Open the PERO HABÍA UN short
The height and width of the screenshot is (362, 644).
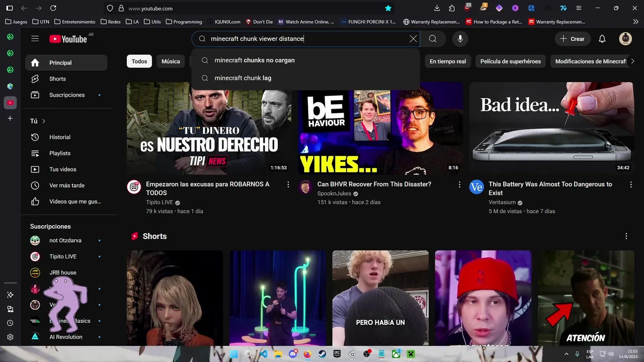coord(380,298)
